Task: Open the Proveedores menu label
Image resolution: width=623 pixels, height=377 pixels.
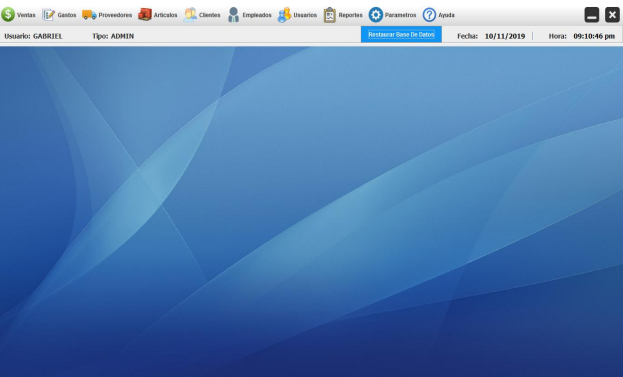Action: click(115, 15)
